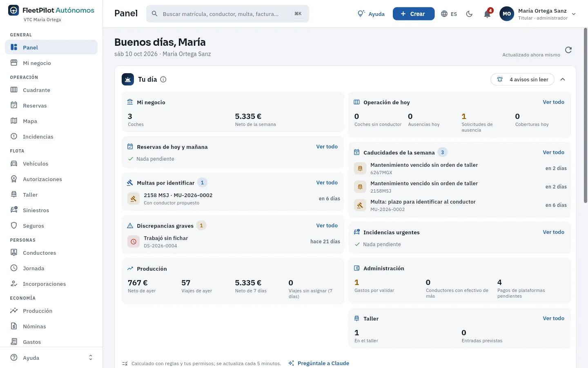Viewport: 588px width, 368px height.
Task: Toggle dark mode moon icon
Action: coord(469,14)
